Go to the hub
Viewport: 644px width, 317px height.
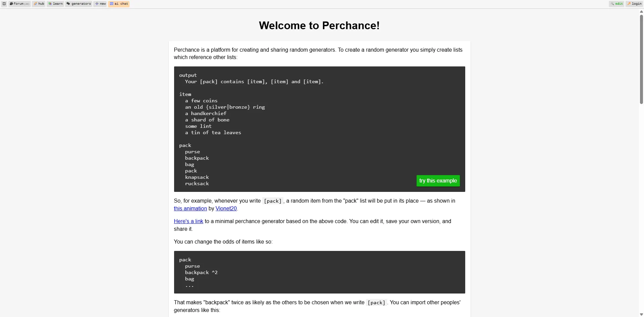[x=39, y=4]
